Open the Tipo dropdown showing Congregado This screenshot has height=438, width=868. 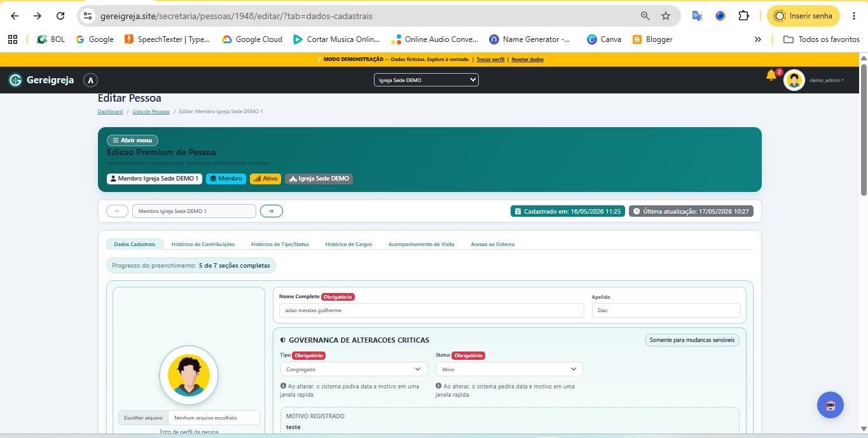pyautogui.click(x=354, y=369)
